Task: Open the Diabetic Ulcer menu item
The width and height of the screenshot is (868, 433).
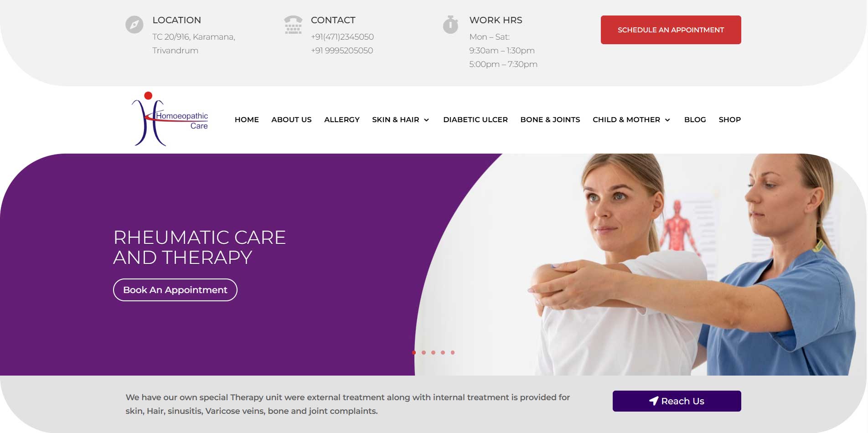Action: click(x=475, y=119)
